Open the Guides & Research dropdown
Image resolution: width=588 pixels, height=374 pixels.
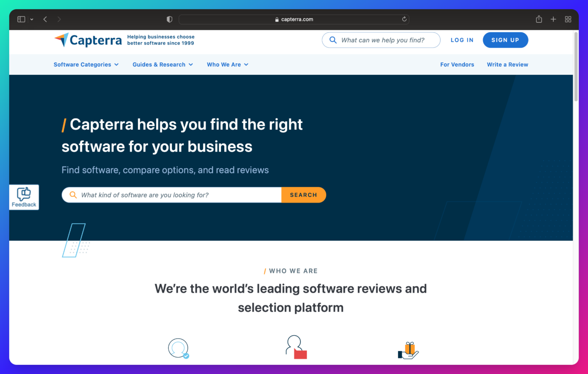point(163,64)
